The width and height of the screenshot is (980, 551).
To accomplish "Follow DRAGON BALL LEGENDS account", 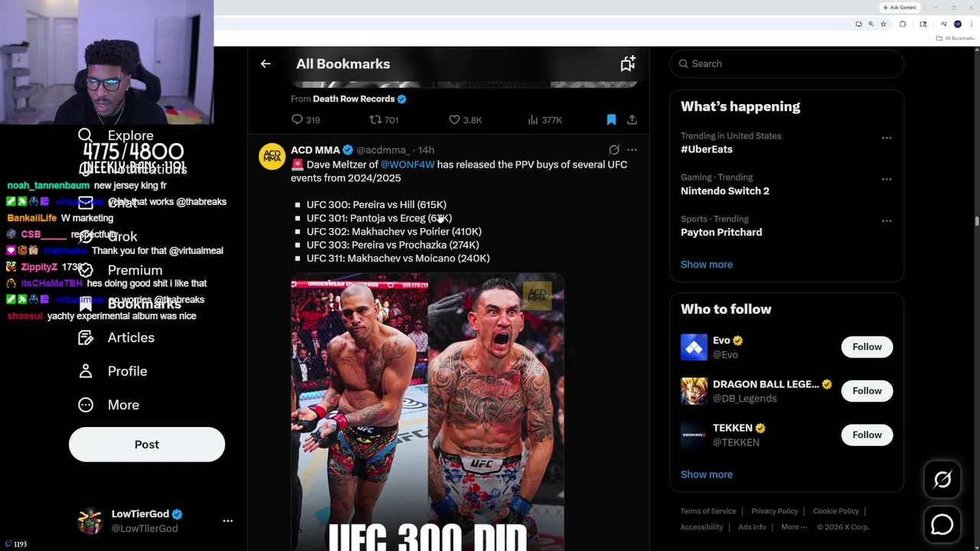I will click(867, 391).
